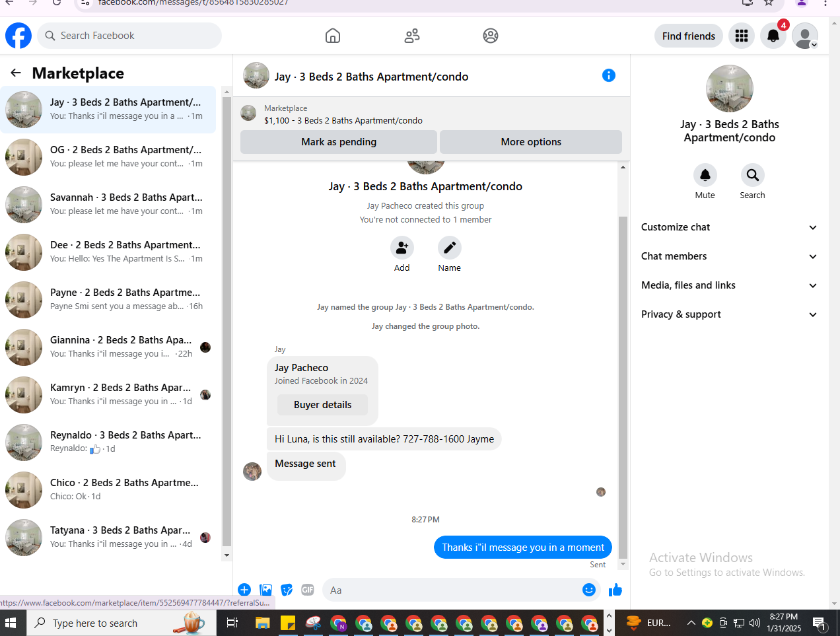Screen dimensions: 840x636
Task: Open Buyer details for Jay Pacheco
Action: click(x=322, y=405)
